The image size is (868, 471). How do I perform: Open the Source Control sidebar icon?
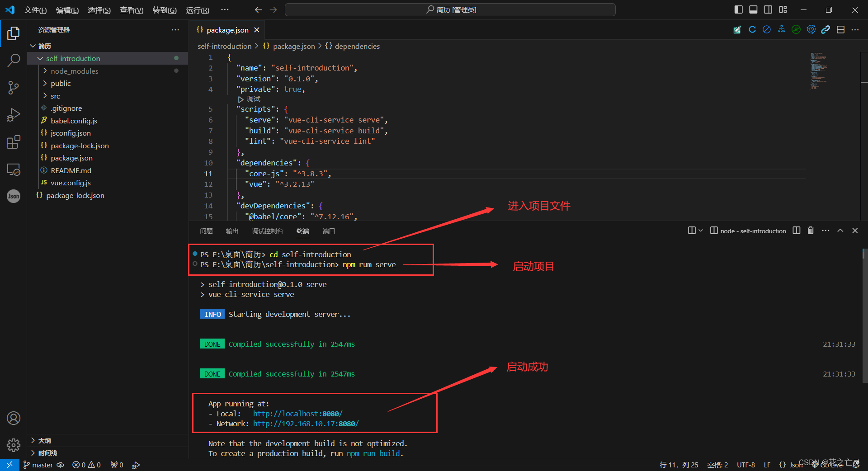pos(13,87)
